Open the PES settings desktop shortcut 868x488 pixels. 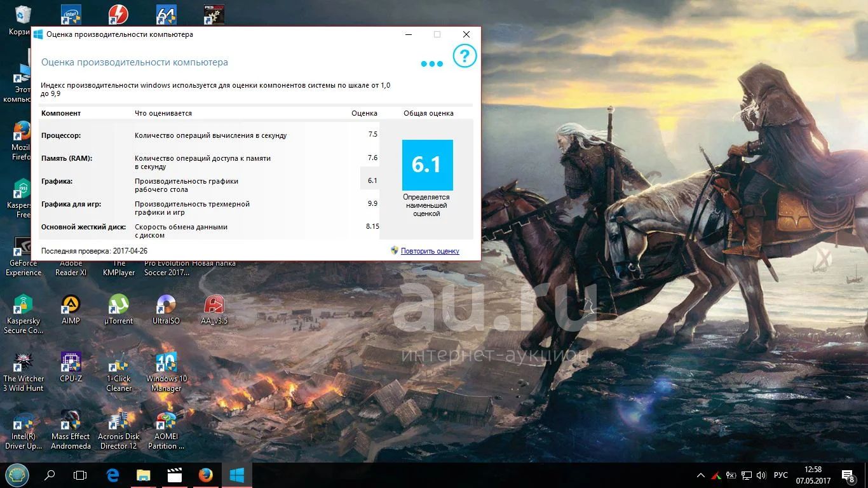tap(214, 14)
